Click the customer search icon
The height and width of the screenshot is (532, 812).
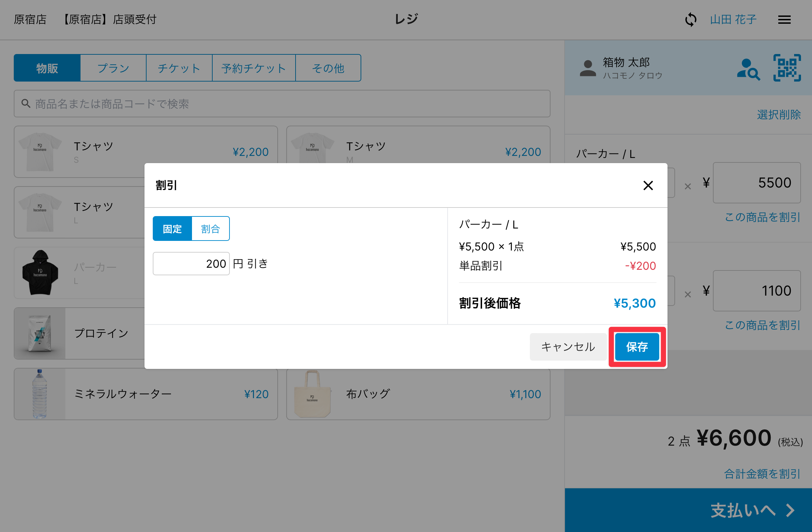pyautogui.click(x=748, y=69)
